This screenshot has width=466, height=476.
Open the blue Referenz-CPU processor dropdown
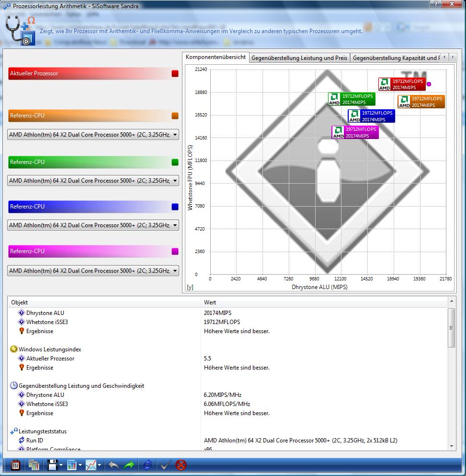point(93,225)
